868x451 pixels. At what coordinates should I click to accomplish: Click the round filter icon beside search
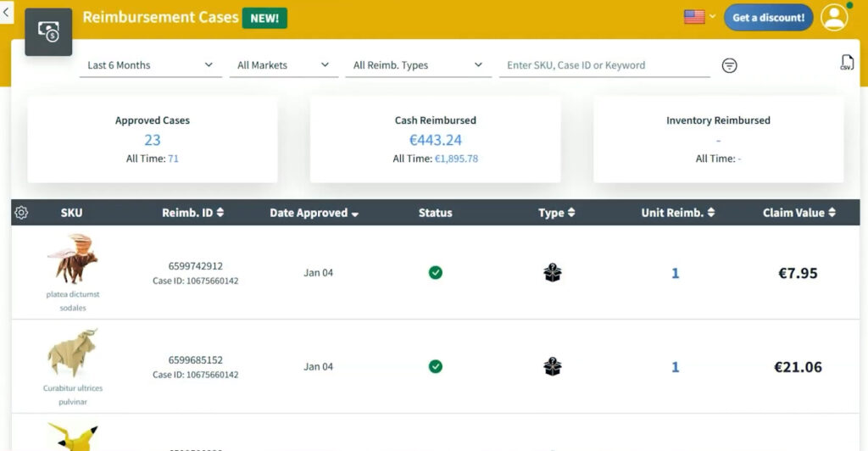[729, 66]
